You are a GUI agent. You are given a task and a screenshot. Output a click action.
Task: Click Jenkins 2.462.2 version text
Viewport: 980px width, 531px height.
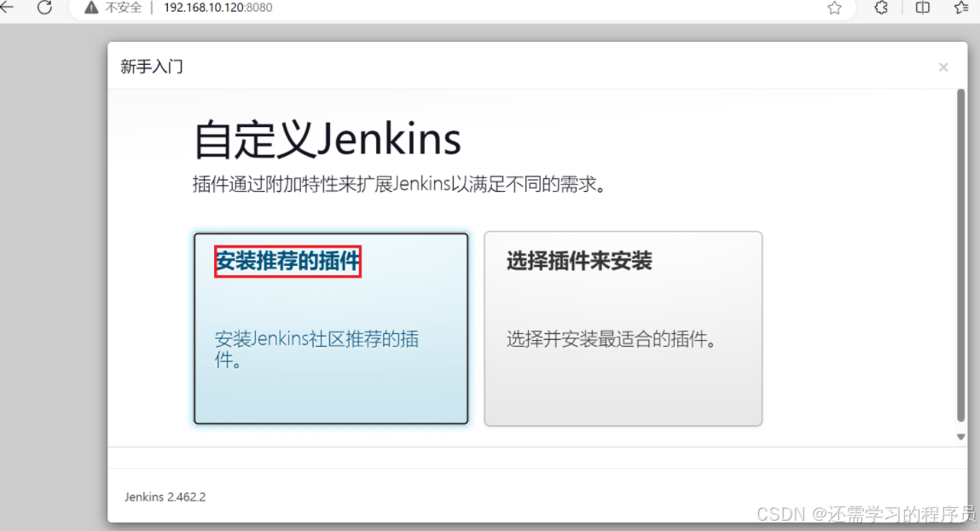[x=165, y=497]
